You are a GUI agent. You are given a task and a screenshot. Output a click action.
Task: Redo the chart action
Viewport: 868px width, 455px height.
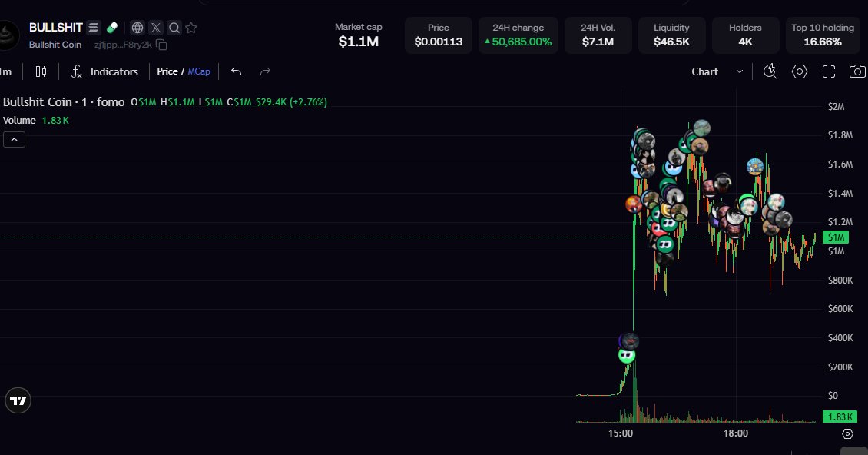pos(265,71)
